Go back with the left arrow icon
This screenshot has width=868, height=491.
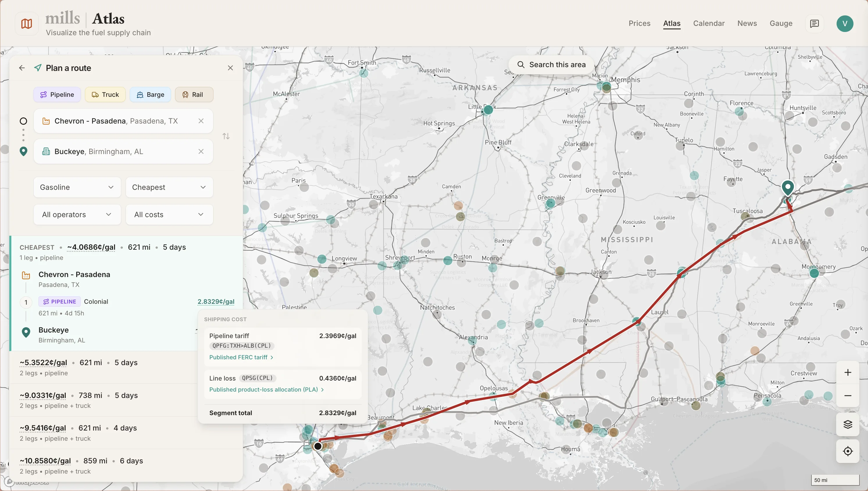coord(22,68)
